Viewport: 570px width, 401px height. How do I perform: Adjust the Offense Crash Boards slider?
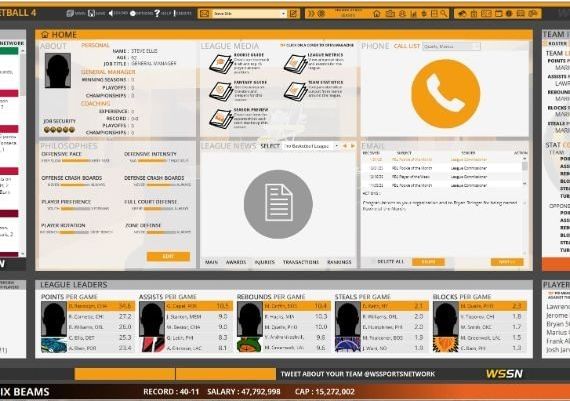click(75, 185)
